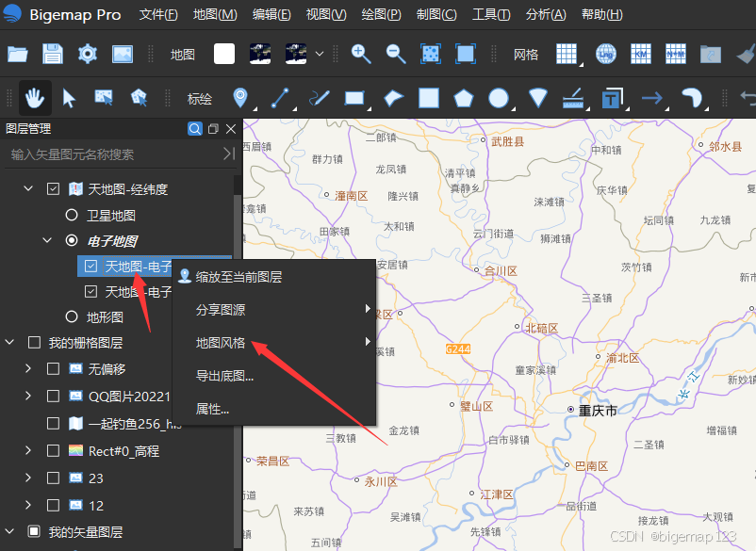Click the layer search magnifier button

click(x=195, y=129)
